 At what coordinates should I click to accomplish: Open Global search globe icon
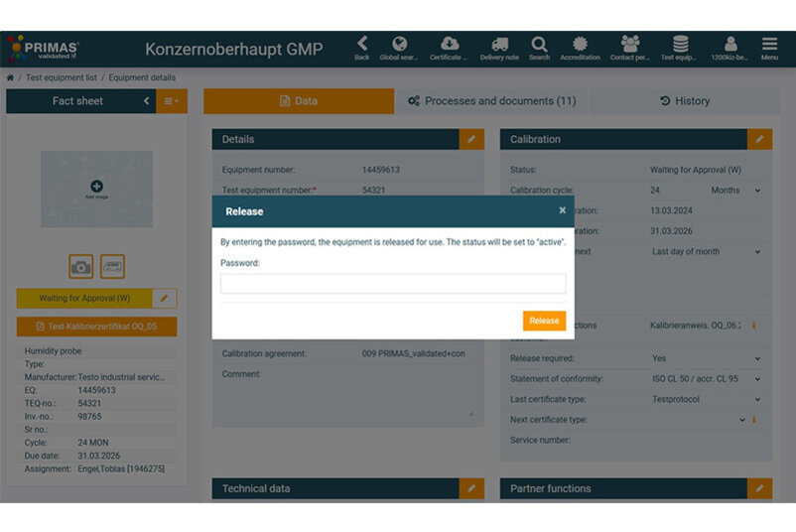399,44
